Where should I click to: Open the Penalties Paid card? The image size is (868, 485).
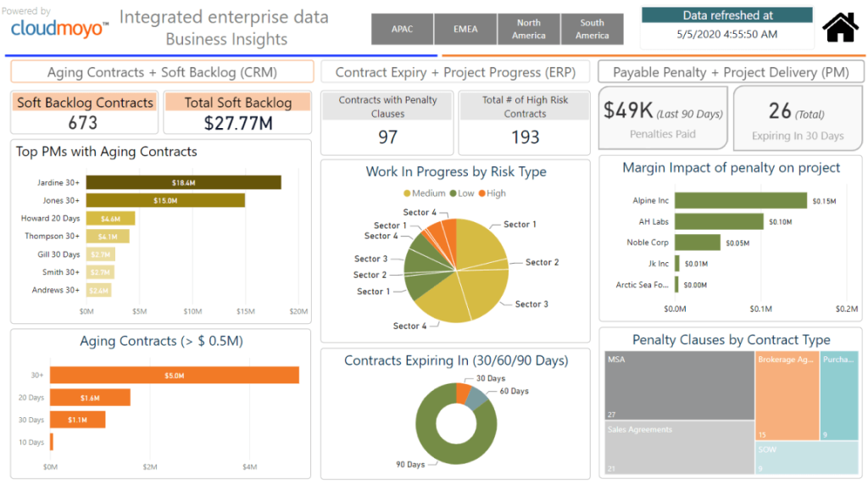pos(663,118)
